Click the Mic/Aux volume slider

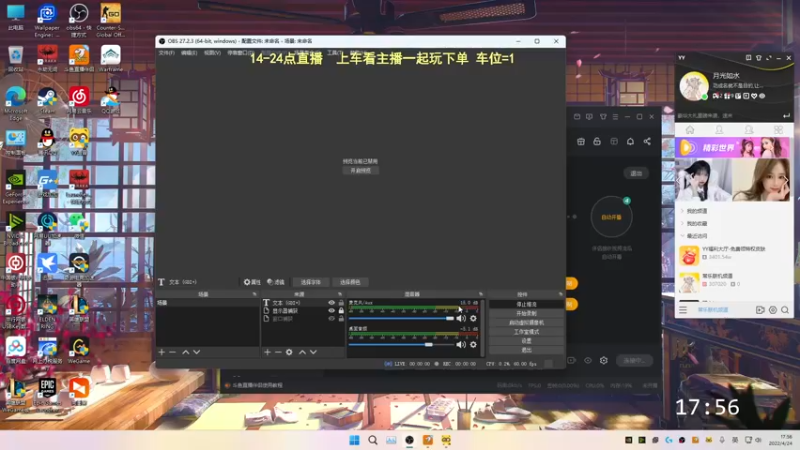coord(401,318)
